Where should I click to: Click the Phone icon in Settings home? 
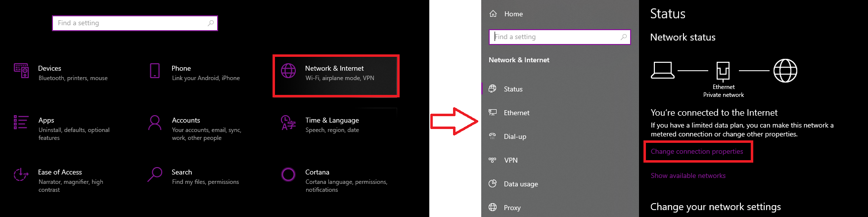click(x=155, y=71)
